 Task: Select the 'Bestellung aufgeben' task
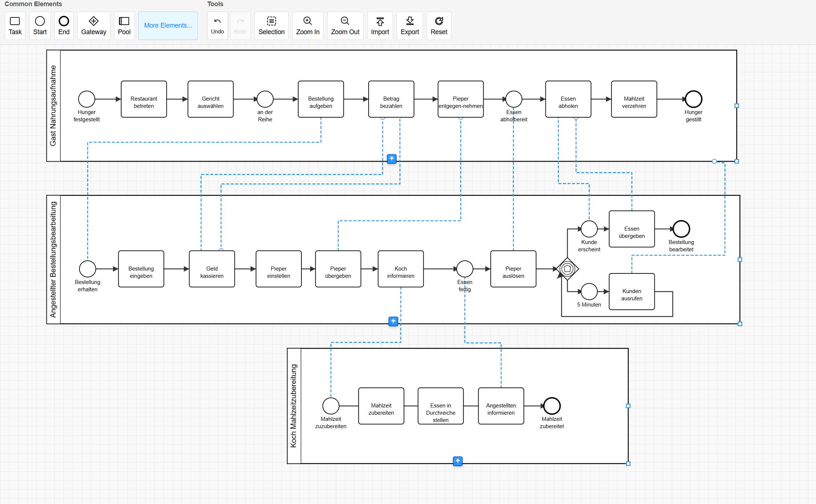(321, 99)
